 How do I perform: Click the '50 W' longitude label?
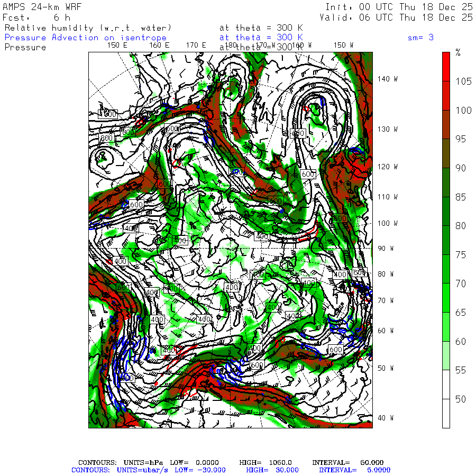point(386,368)
